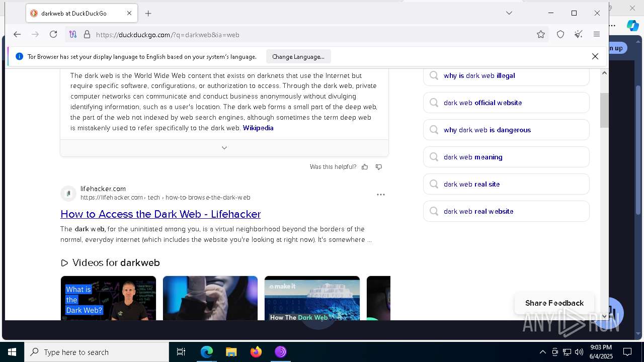
Task: Open the network status icon
Action: tap(567, 352)
